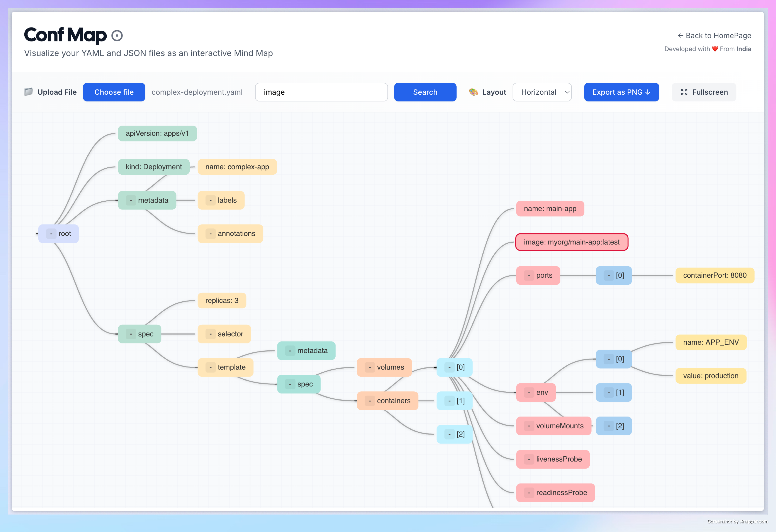Select the apiVersion: apps/v1 node
Screen dimensions: 776x532
157,134
